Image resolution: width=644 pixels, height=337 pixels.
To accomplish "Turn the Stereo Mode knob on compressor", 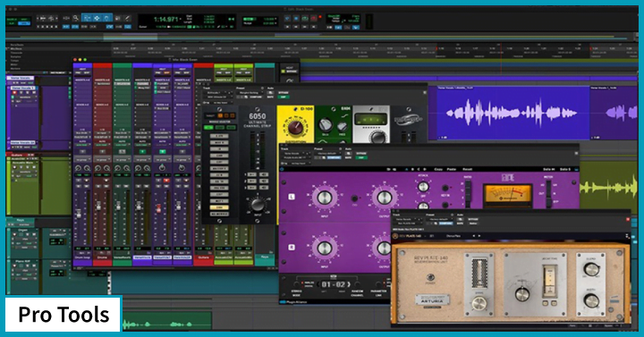I will [297, 285].
